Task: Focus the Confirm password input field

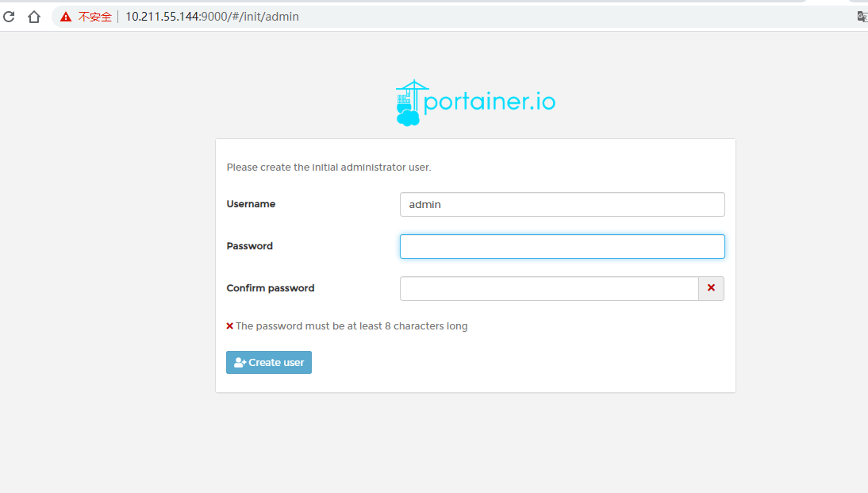Action: 548,288
